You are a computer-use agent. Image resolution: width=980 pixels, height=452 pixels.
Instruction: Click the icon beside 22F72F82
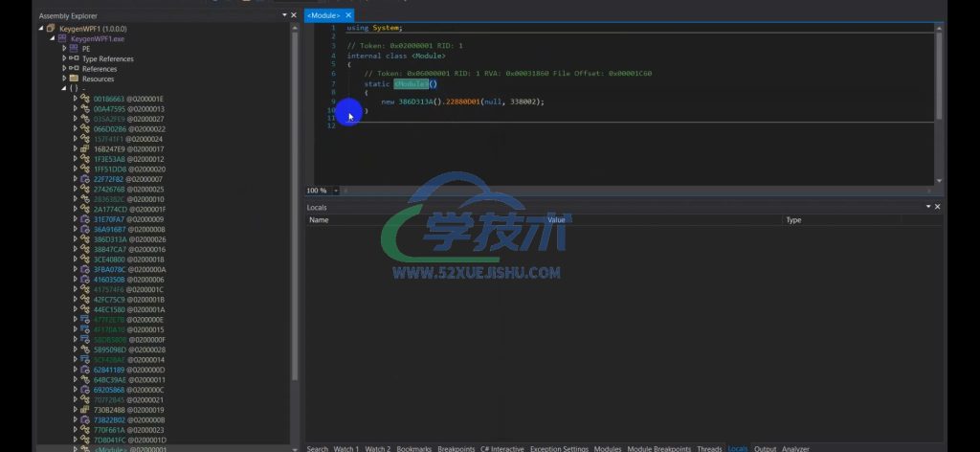tap(85, 179)
